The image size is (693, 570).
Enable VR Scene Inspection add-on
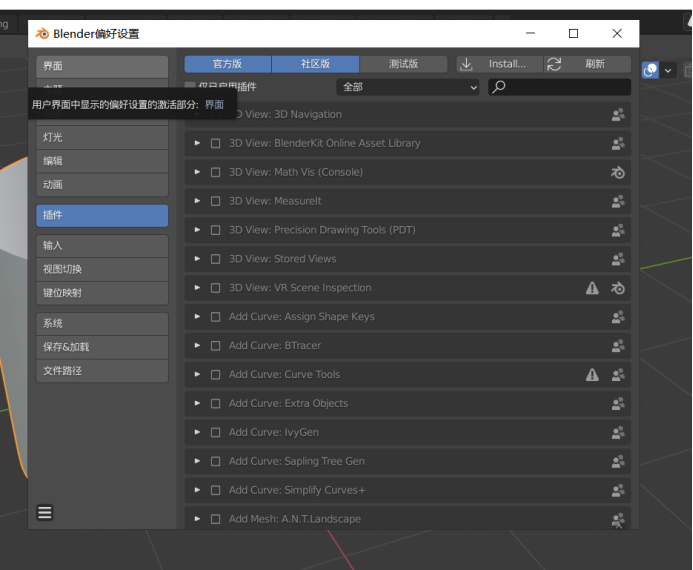click(x=215, y=288)
